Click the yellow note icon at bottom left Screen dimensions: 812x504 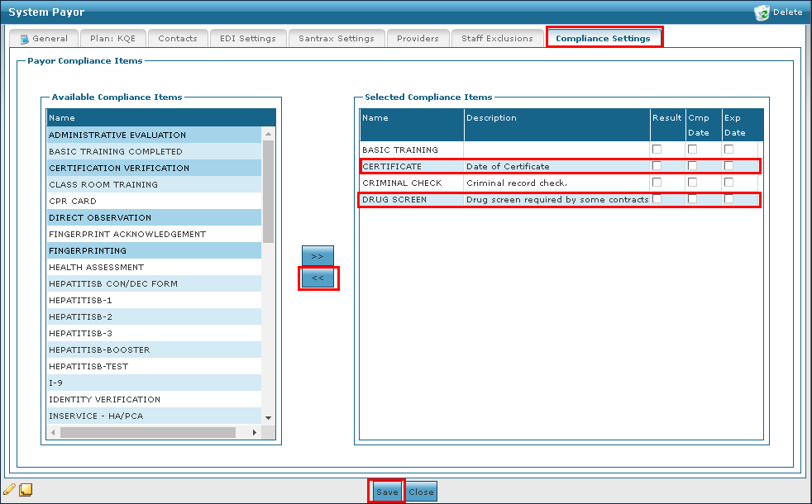click(26, 489)
